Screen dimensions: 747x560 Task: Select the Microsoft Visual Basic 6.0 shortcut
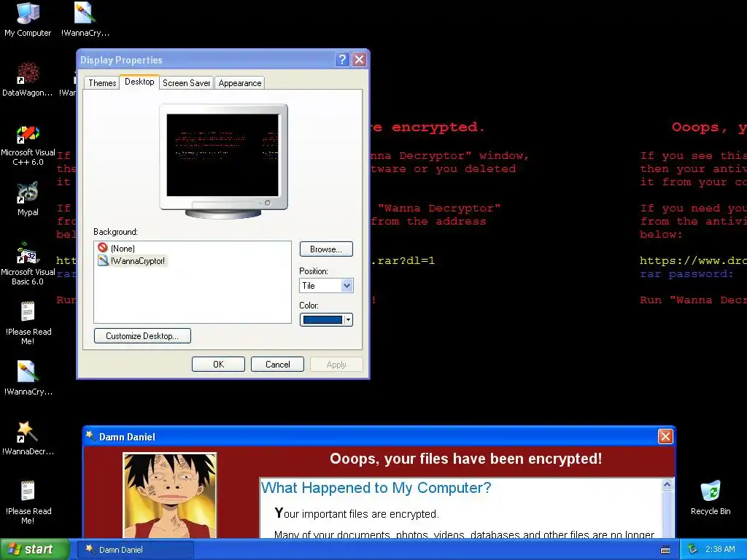[x=28, y=264]
